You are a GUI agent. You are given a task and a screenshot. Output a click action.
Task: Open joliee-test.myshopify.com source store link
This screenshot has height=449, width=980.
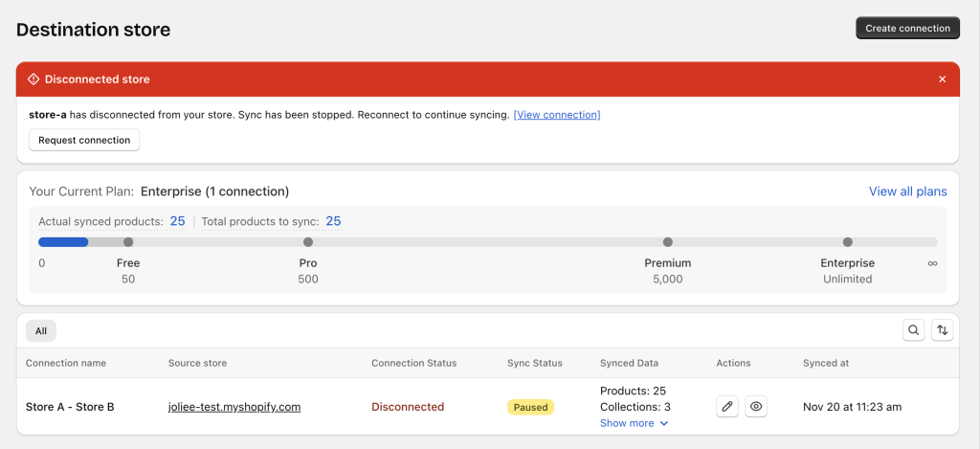pos(234,407)
